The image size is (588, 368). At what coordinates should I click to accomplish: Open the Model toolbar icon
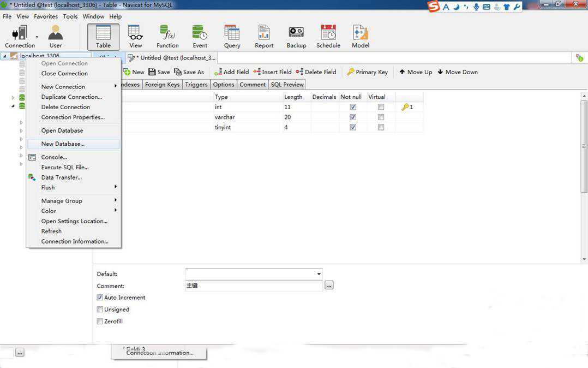coord(361,37)
